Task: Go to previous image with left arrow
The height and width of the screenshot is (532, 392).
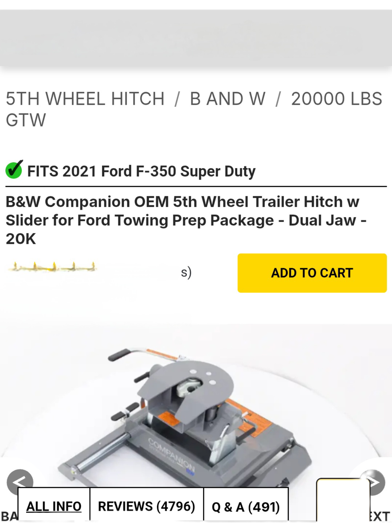Action: [20, 482]
